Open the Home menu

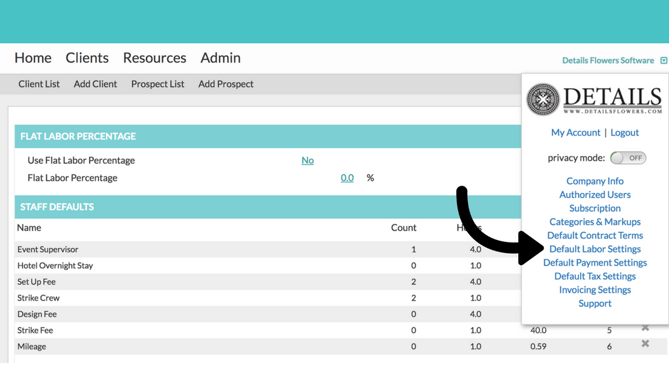click(x=33, y=58)
